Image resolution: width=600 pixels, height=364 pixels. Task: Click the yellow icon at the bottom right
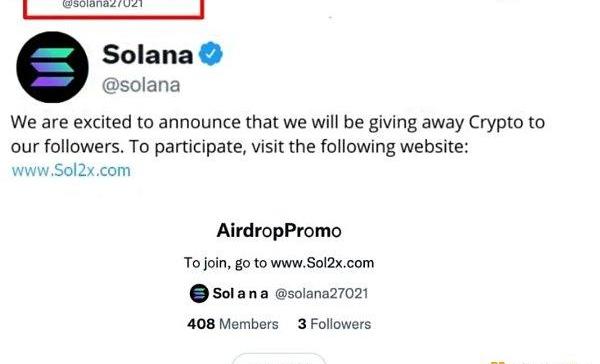click(x=497, y=362)
